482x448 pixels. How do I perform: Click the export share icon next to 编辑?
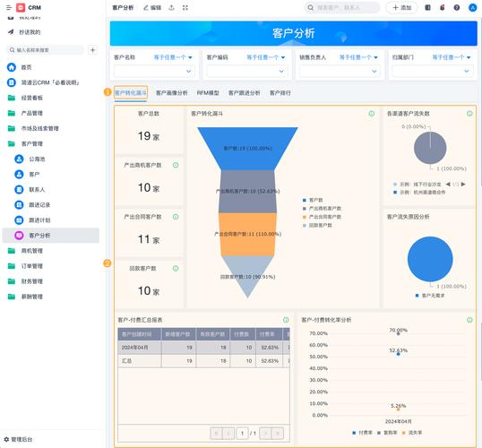click(171, 8)
